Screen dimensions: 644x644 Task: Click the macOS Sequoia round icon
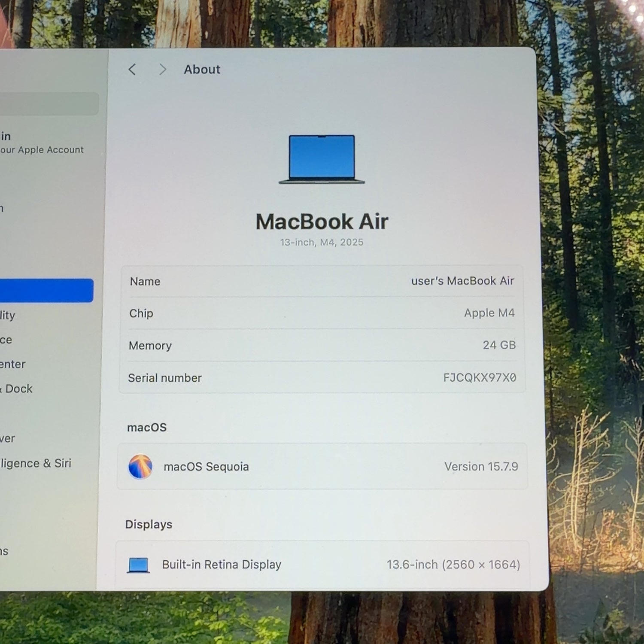[x=140, y=467]
